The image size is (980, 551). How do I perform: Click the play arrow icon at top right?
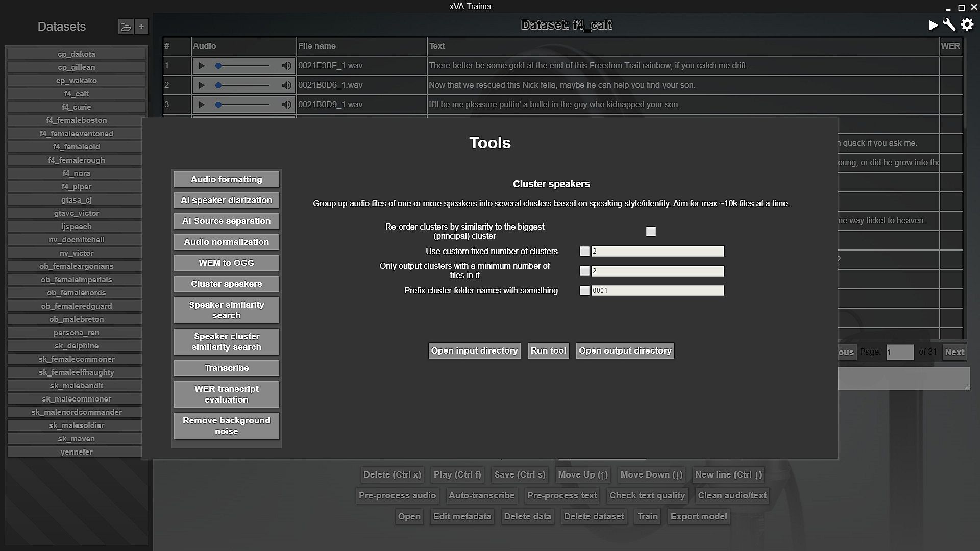pyautogui.click(x=933, y=25)
